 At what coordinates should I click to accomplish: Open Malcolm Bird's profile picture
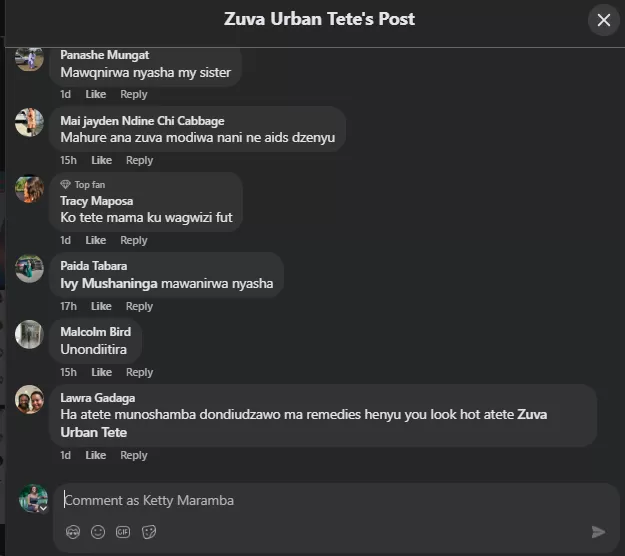tap(29, 334)
